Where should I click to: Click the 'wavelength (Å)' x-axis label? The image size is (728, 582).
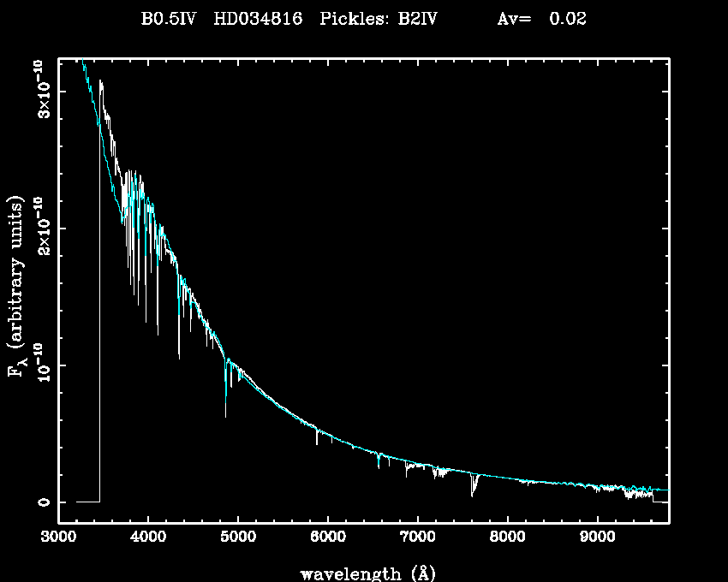[x=362, y=573]
